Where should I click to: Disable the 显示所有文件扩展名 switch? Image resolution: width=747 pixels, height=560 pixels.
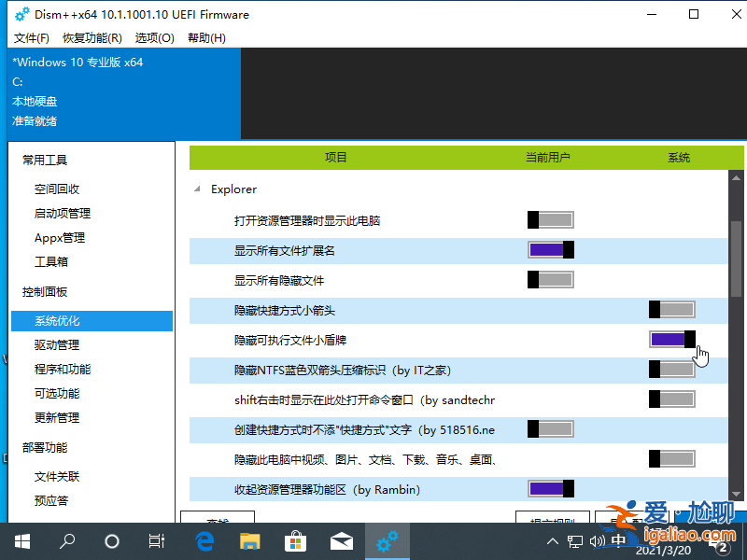click(550, 248)
